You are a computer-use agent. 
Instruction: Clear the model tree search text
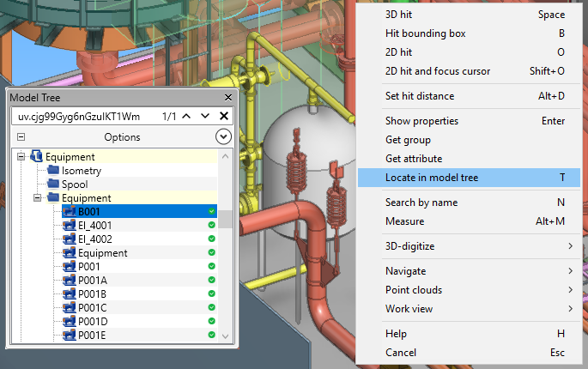click(x=224, y=116)
